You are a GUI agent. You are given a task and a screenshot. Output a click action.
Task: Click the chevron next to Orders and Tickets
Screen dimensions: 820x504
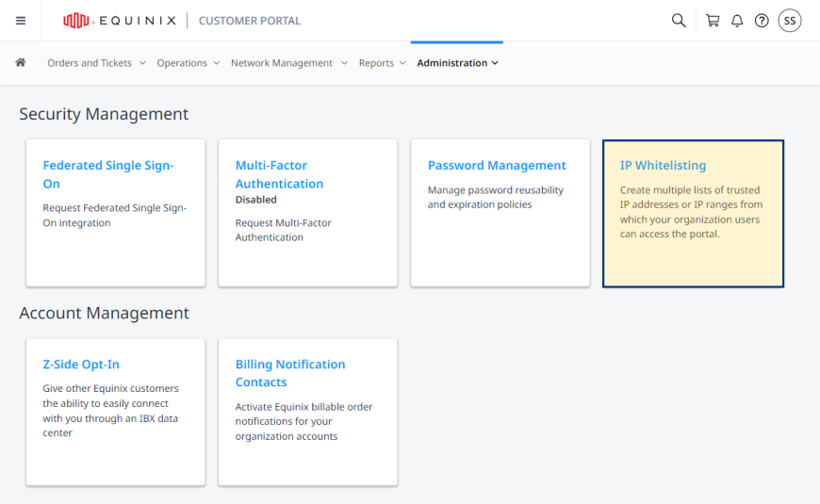[x=142, y=63]
